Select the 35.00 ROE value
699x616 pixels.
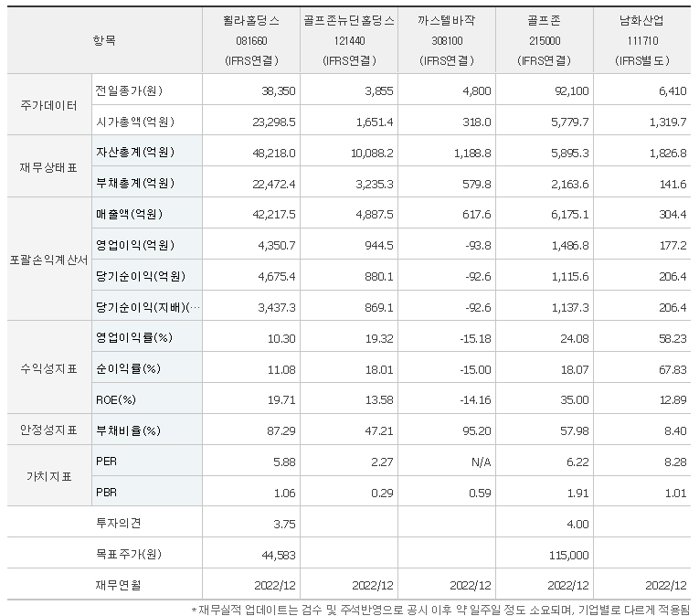pos(574,399)
